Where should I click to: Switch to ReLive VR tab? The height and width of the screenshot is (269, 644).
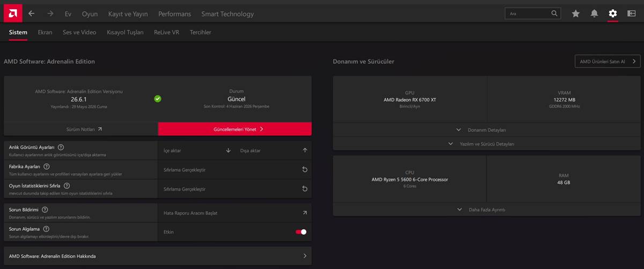[x=166, y=32]
